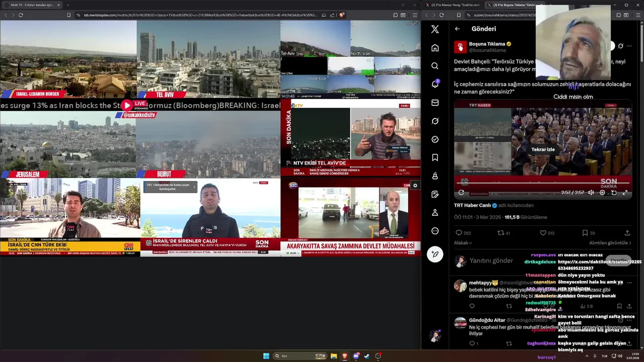Show hidden system tray icons

(587, 356)
